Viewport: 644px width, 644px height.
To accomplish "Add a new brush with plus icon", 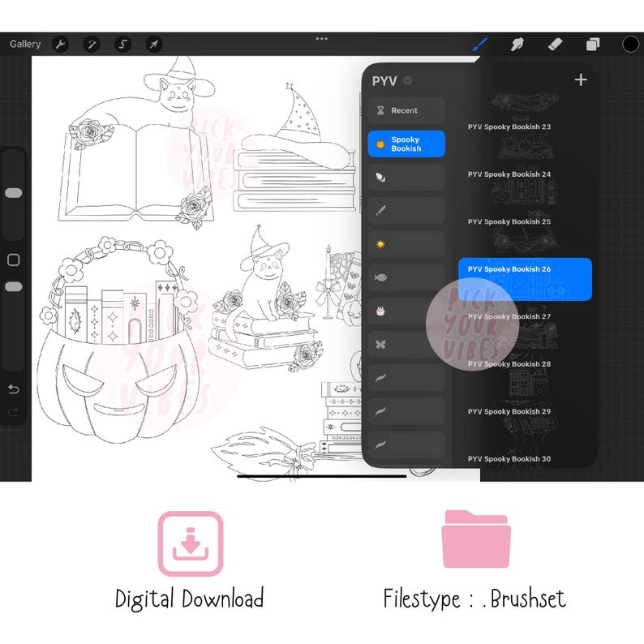I will [581, 79].
